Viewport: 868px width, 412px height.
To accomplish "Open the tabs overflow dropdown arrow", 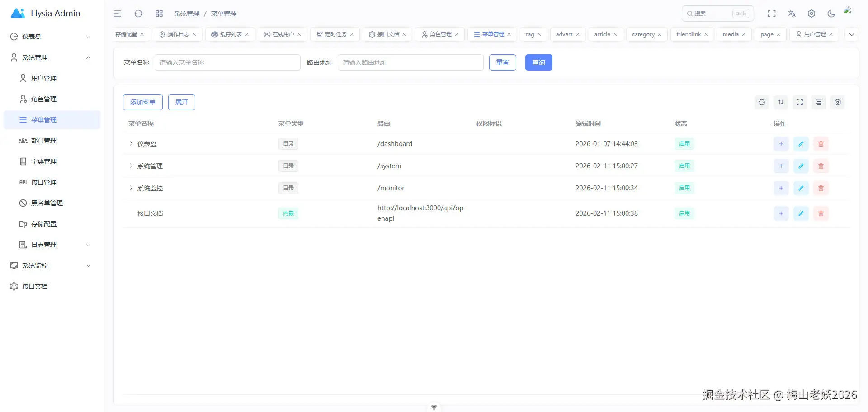I will click(852, 34).
